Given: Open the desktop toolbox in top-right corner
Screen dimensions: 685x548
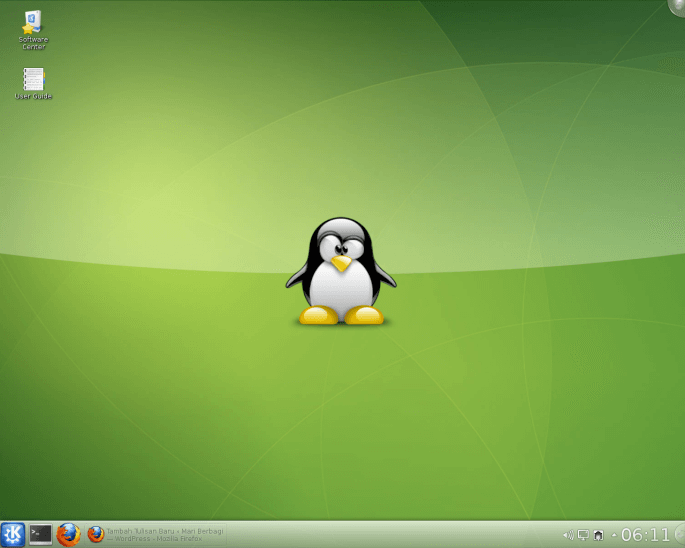Looking at the screenshot, I should (x=677, y=7).
